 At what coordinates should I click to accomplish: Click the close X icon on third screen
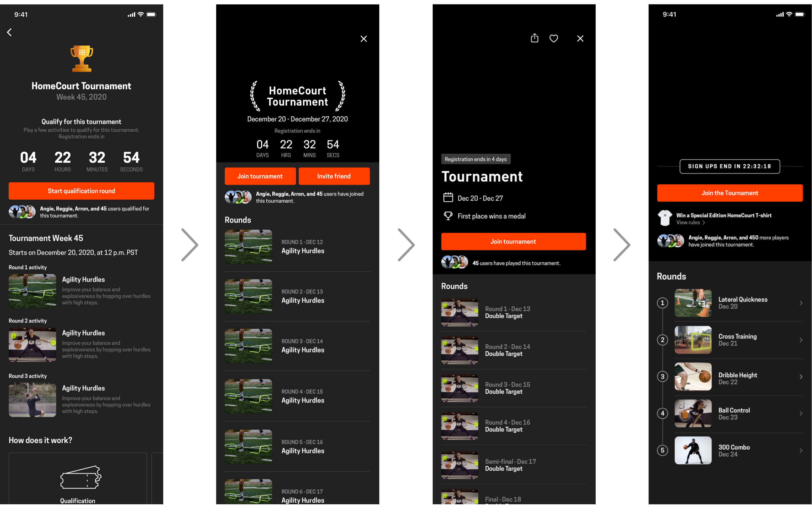pyautogui.click(x=580, y=39)
